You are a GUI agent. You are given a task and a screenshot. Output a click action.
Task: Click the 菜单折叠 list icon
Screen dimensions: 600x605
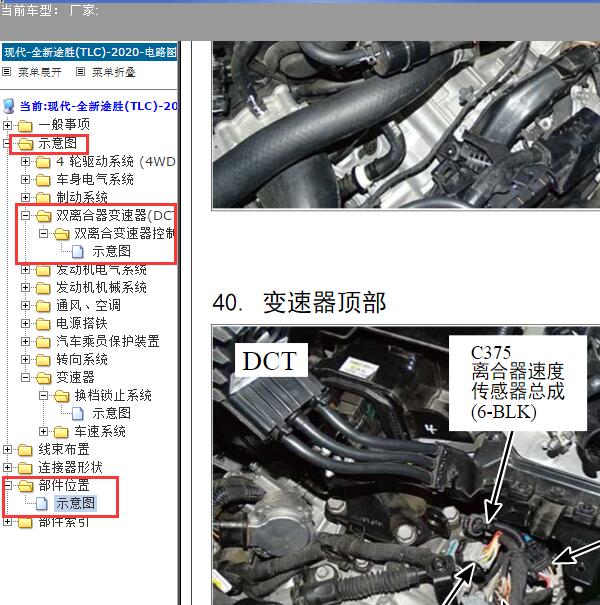[80, 72]
